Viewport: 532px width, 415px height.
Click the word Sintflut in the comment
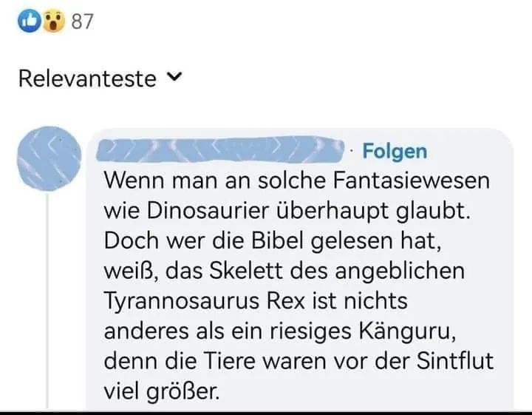pos(454,361)
